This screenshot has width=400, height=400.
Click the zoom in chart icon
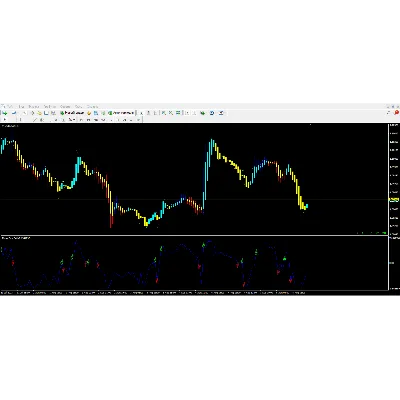163,113
